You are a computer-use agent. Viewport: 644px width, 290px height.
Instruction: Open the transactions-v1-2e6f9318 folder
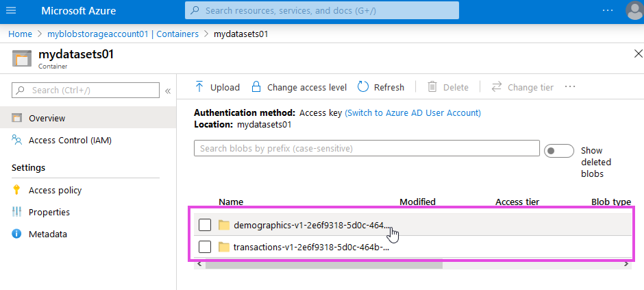click(311, 247)
